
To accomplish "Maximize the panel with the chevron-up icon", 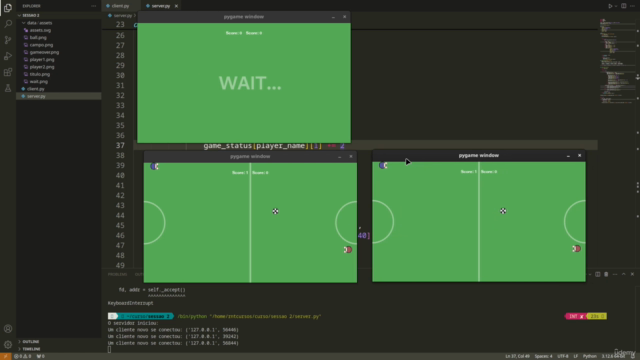I will (624, 274).
